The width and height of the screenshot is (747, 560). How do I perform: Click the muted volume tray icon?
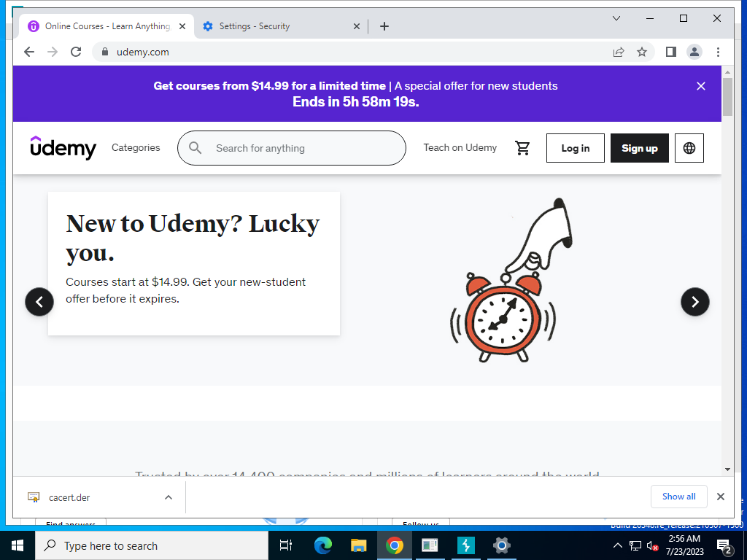[x=652, y=546]
